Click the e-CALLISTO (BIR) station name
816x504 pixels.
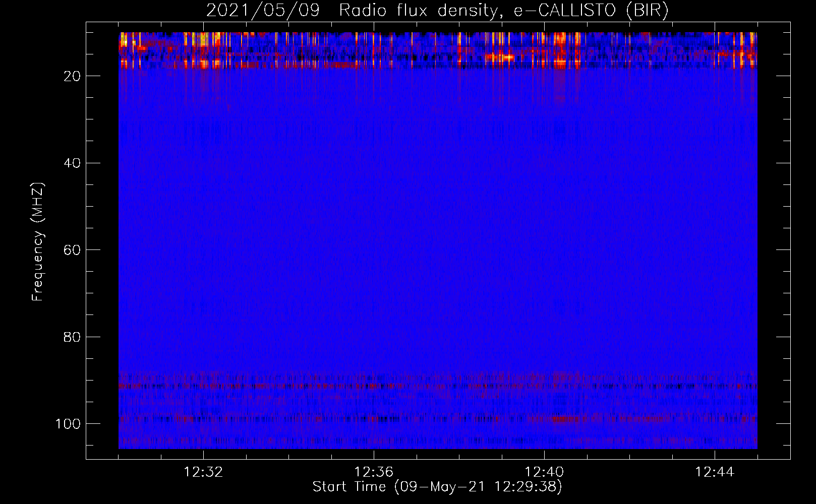[x=591, y=11]
